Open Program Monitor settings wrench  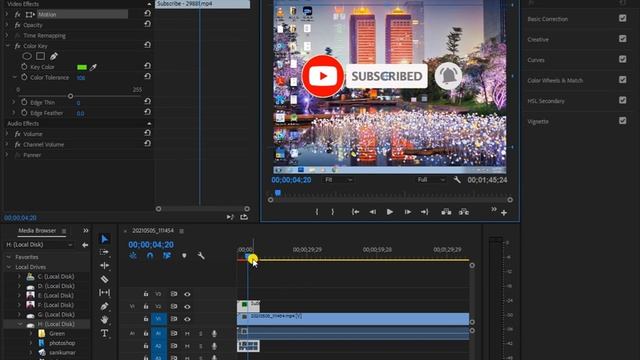457,180
